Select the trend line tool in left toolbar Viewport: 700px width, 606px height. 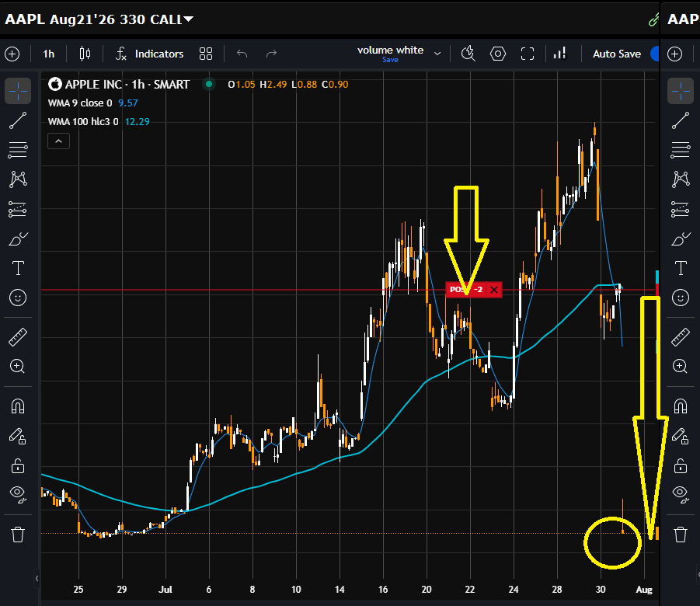(18, 120)
